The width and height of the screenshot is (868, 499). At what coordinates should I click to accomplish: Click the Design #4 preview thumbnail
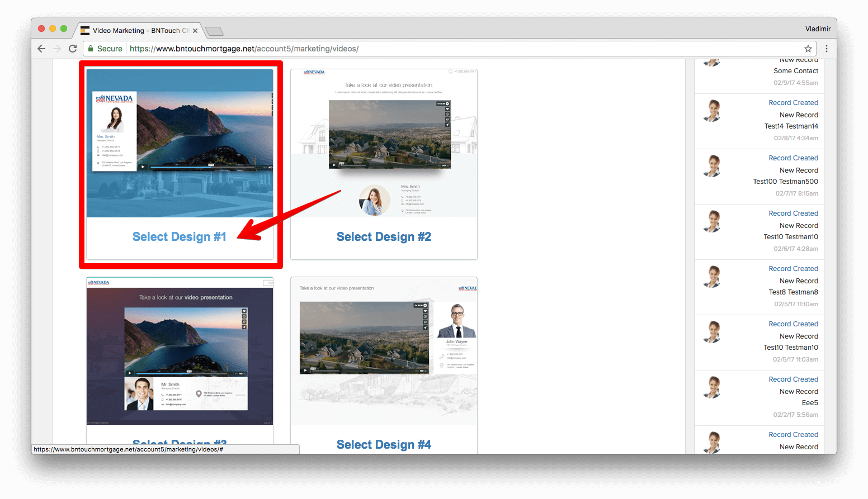(384, 351)
